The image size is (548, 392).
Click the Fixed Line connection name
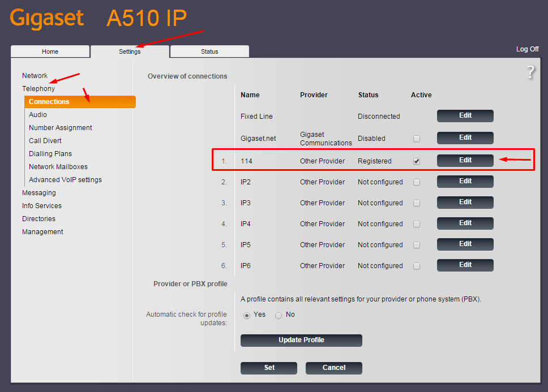pyautogui.click(x=256, y=116)
